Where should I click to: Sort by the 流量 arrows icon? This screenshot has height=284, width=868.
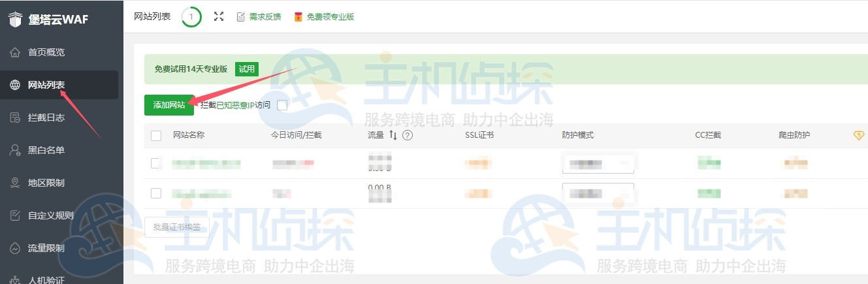click(393, 135)
